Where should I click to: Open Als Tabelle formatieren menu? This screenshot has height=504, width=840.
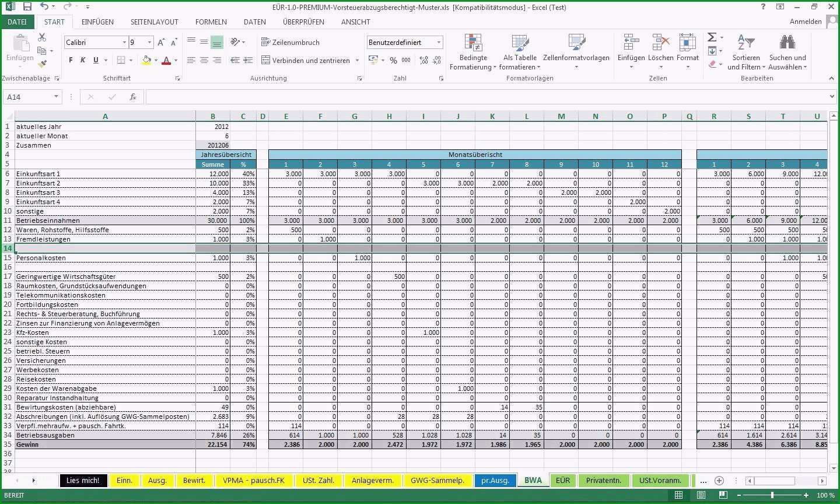coord(520,51)
